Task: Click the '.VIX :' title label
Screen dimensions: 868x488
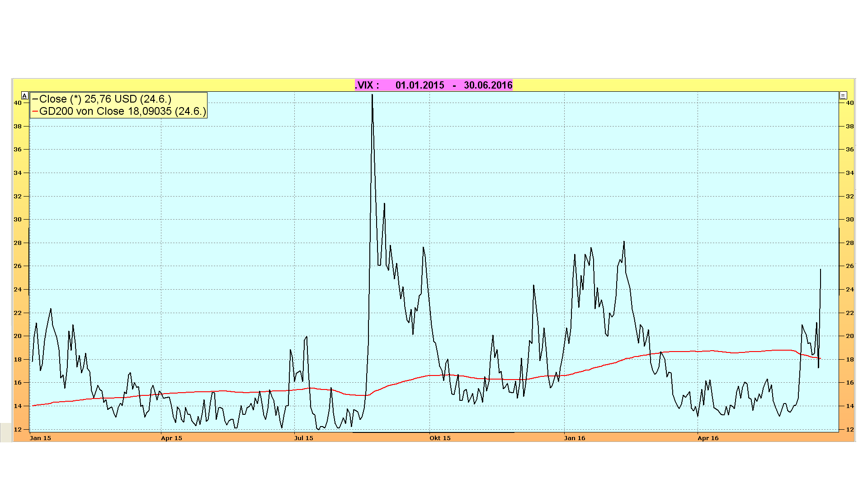Action: [x=367, y=85]
